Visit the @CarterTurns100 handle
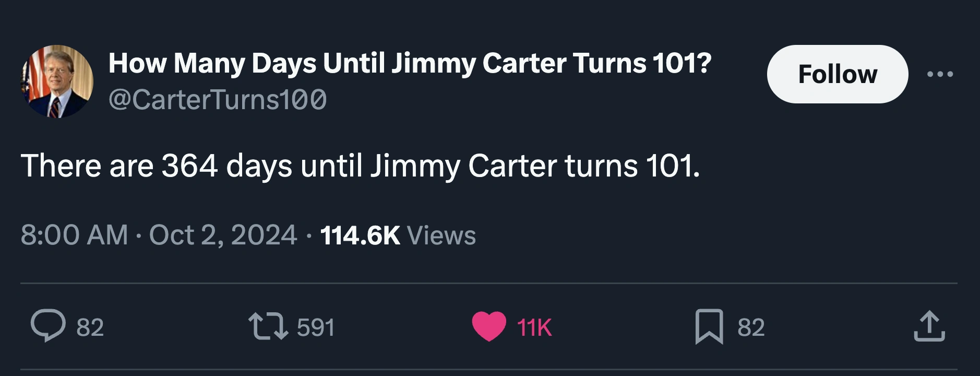Viewport: 980px width, 376px height. [218, 99]
